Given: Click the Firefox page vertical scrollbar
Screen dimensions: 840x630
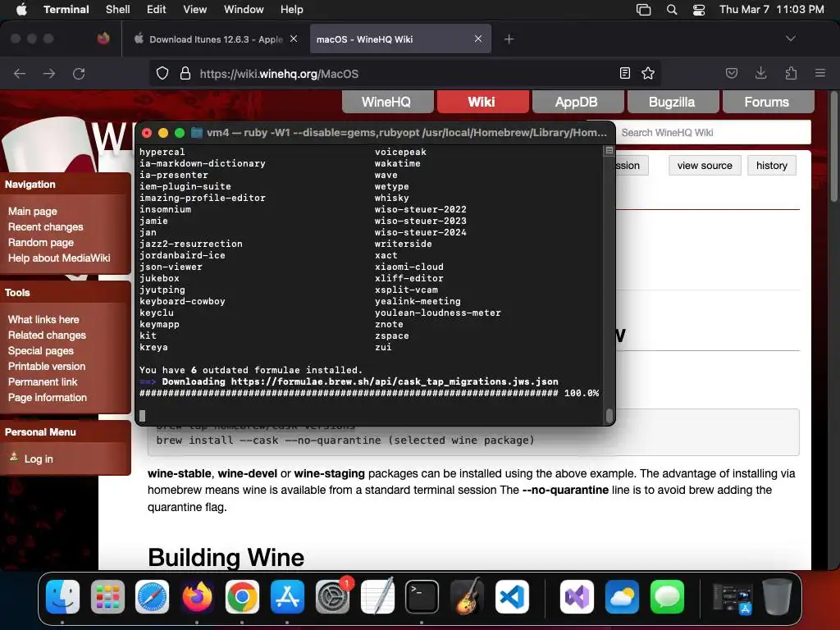Looking at the screenshot, I should pos(833,148).
